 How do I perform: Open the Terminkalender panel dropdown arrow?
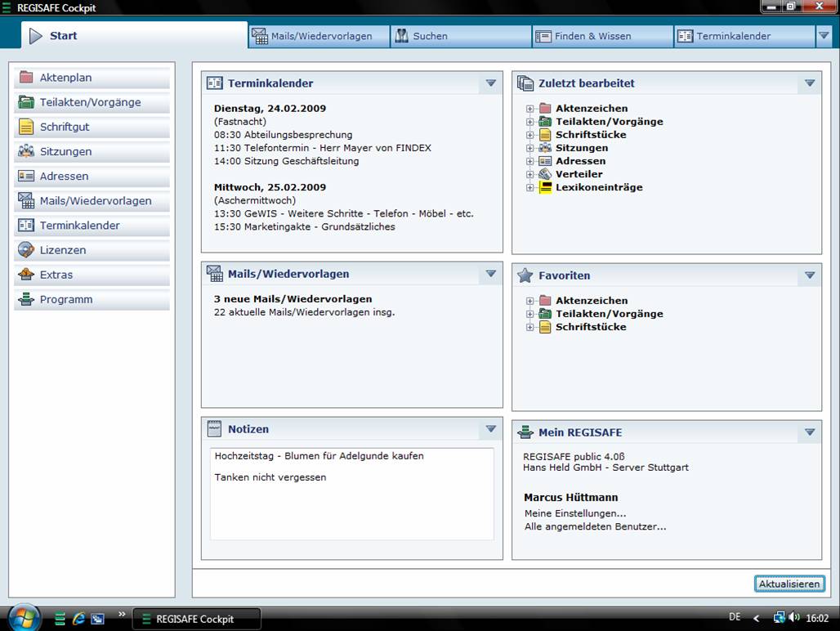491,83
